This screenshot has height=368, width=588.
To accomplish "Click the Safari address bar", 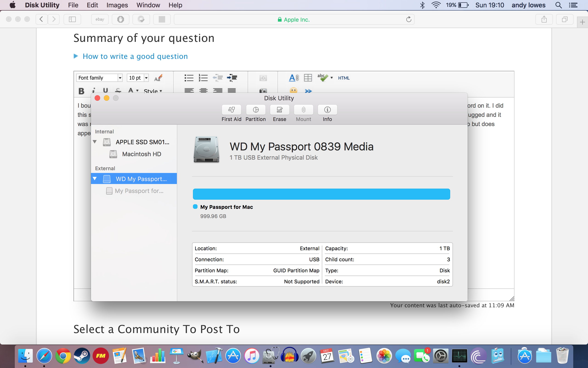I will pyautogui.click(x=294, y=19).
